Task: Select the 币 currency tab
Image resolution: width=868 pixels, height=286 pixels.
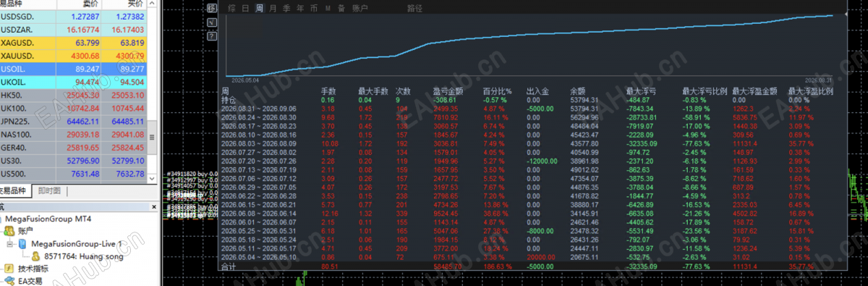Action: [313, 9]
